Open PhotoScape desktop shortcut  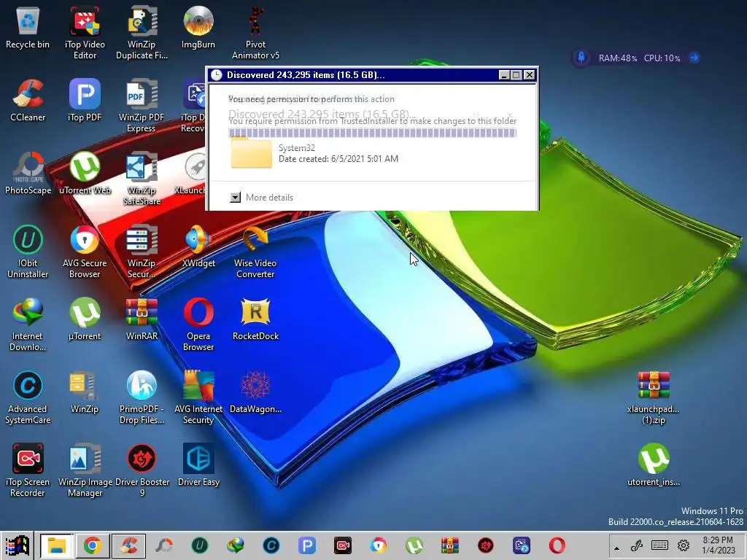click(28, 174)
